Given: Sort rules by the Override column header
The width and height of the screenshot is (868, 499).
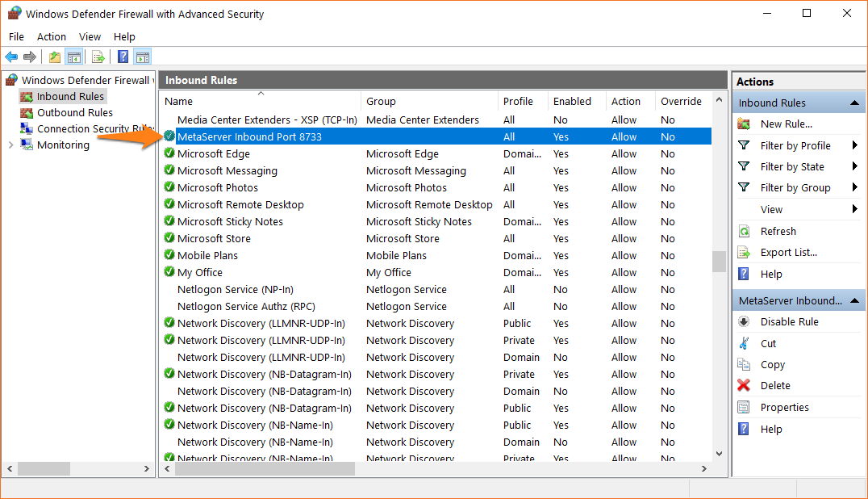Looking at the screenshot, I should coord(683,102).
